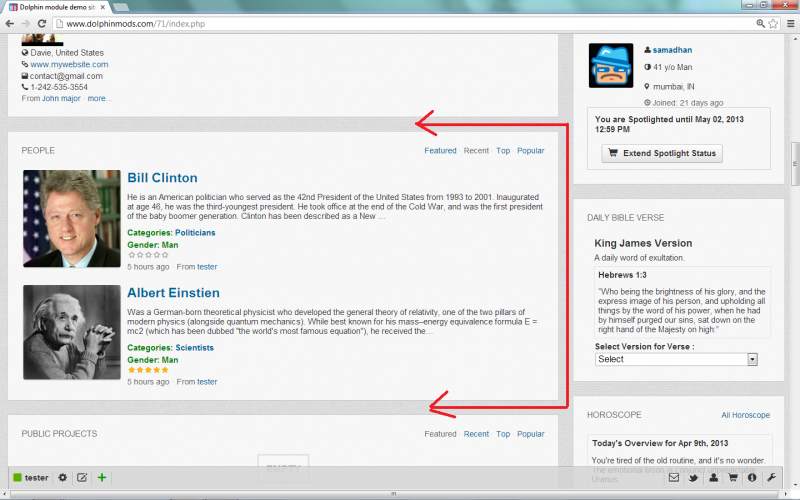This screenshot has width=800, height=500.
Task: Switch to the Dolphin module demo site tab
Action: point(57,7)
